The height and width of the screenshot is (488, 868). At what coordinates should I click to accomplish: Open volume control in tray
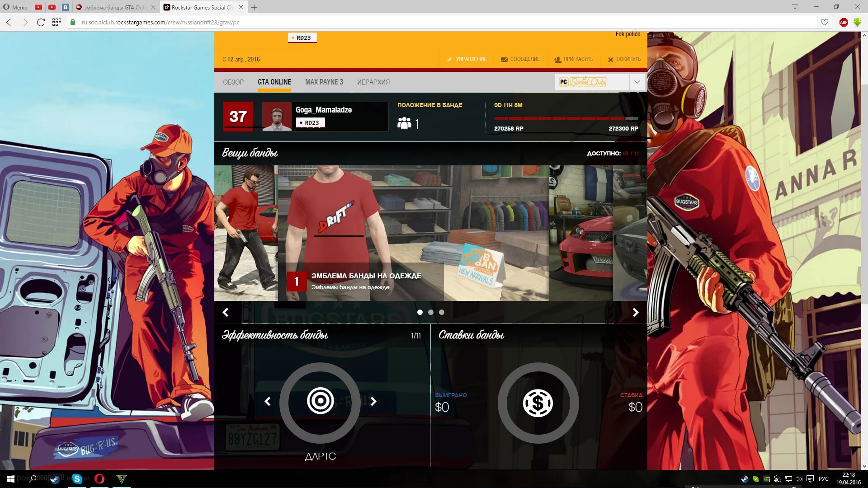[799, 479]
